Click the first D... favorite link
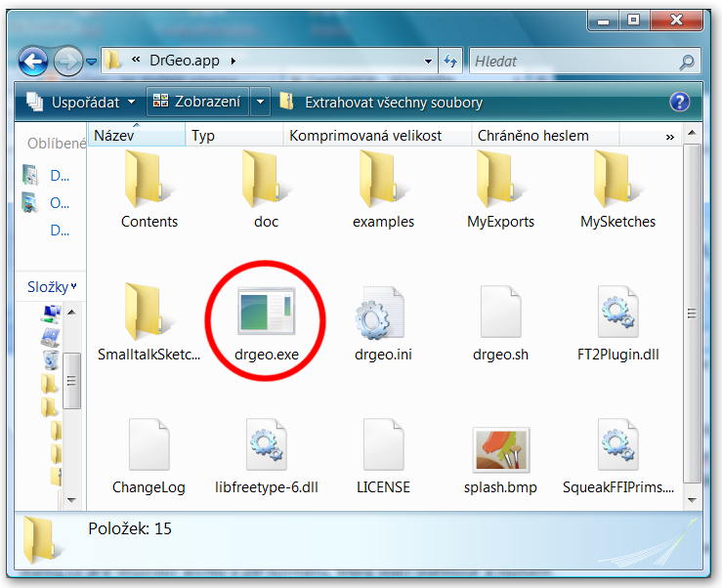 tap(60, 176)
